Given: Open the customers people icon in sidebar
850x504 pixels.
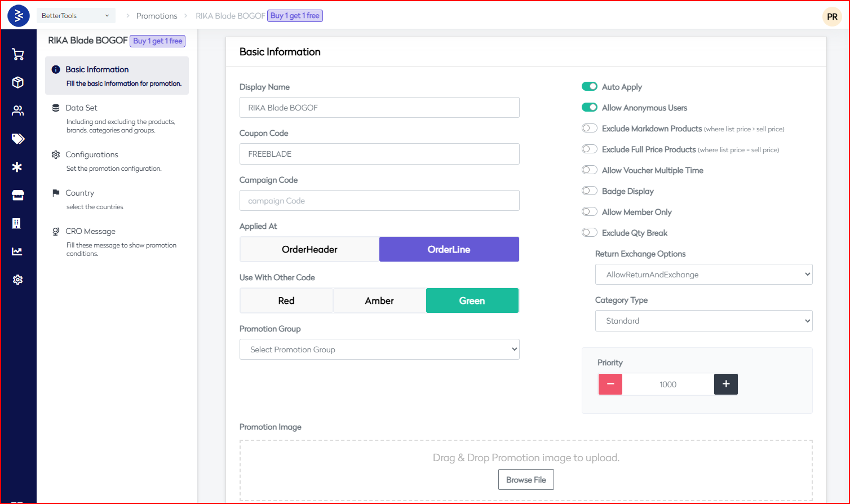Looking at the screenshot, I should (18, 110).
